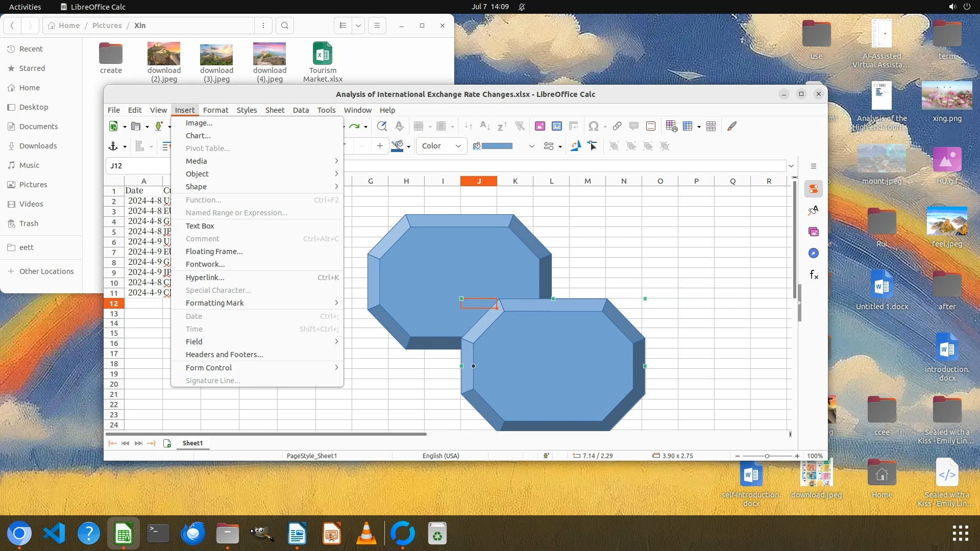Image resolution: width=980 pixels, height=551 pixels.
Task: Click the Insert Chart toolbar icon
Action: [557, 126]
